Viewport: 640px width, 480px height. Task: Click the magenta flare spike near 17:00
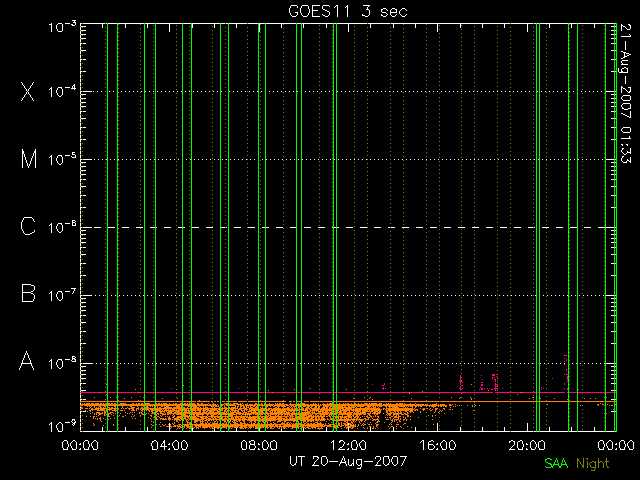[x=461, y=382]
